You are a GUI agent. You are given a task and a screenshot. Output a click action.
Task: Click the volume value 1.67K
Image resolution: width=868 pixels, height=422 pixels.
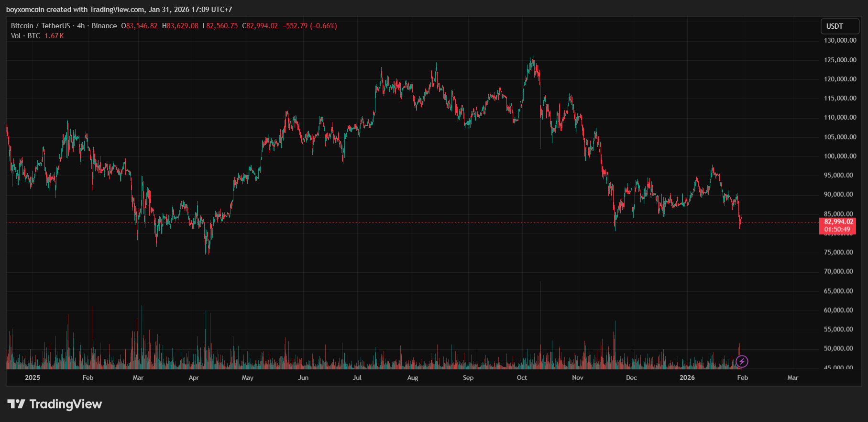click(x=54, y=36)
